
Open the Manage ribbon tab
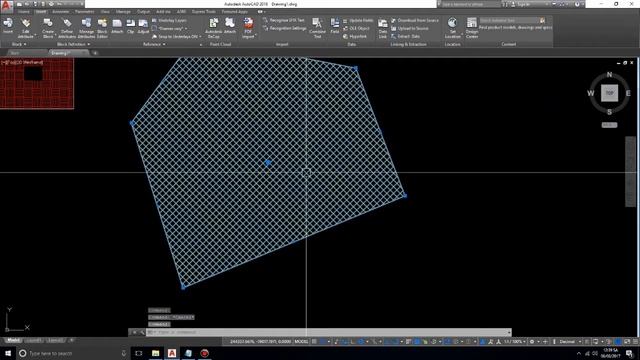click(123, 12)
